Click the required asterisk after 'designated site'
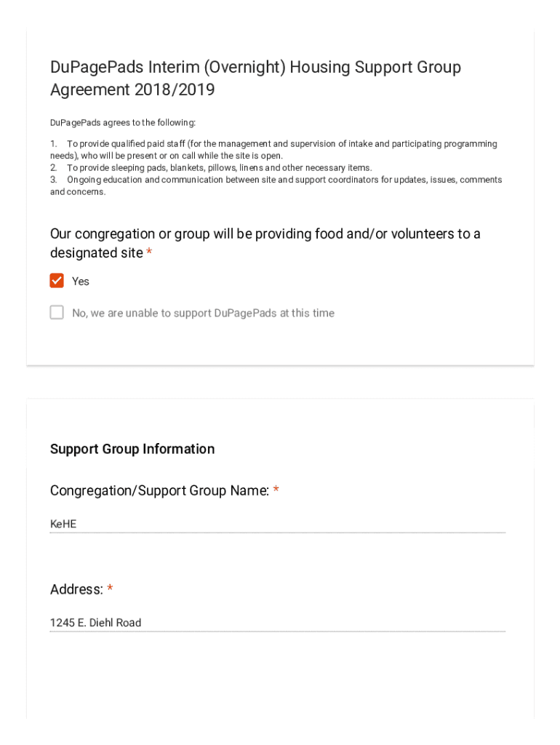This screenshot has height=745, width=560. point(149,252)
